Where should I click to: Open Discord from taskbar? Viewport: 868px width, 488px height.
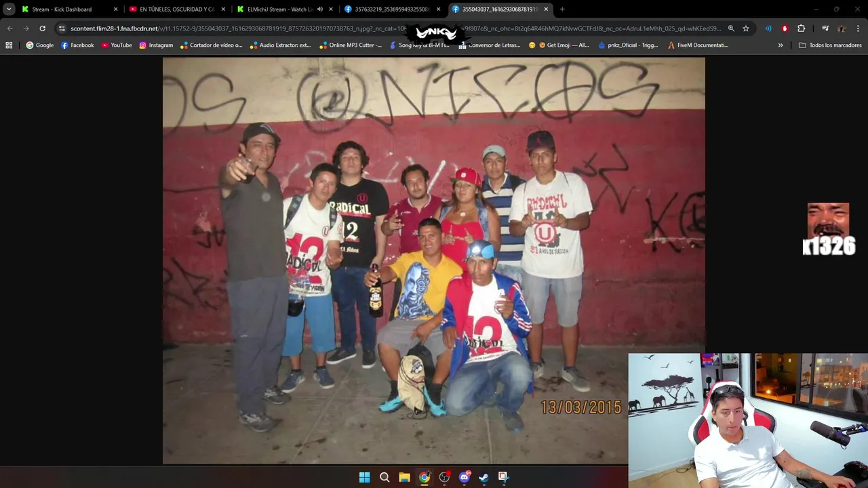coord(465,477)
